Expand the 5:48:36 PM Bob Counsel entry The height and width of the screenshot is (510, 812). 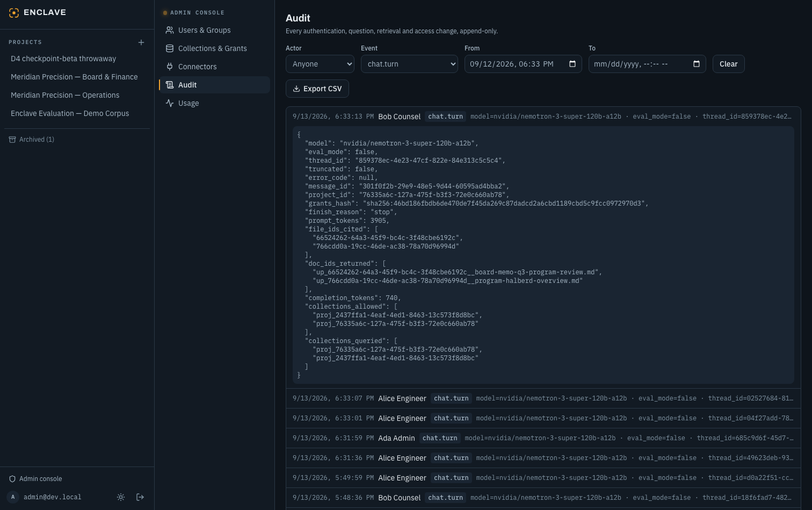tap(543, 498)
